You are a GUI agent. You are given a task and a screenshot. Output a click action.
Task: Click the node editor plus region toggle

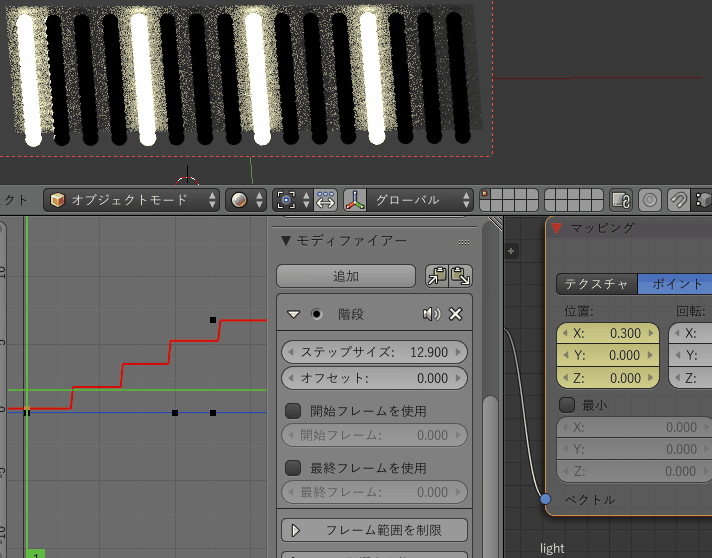click(511, 251)
